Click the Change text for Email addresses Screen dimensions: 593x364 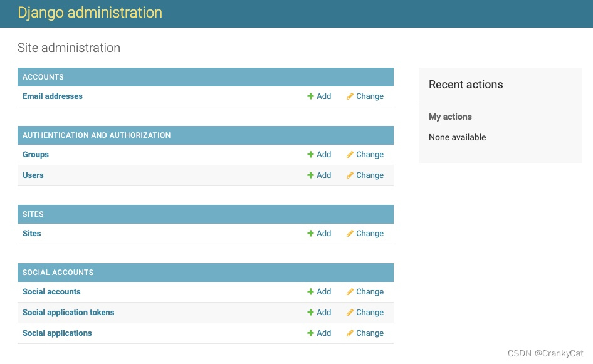click(x=370, y=96)
